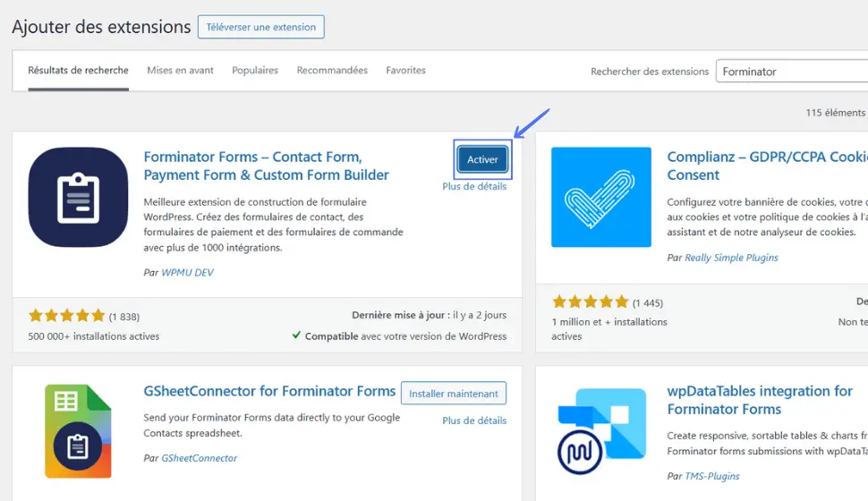Image resolution: width=868 pixels, height=501 pixels.
Task: Click the Forminator Forms plugin icon
Action: pos(78,197)
